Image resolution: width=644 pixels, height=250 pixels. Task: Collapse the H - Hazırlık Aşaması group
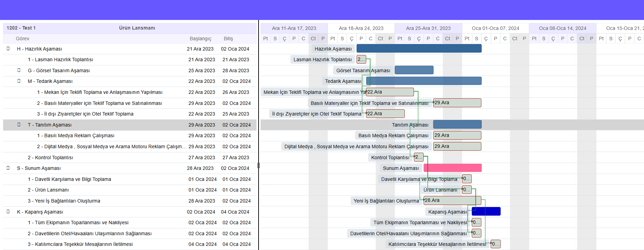pyautogui.click(x=8, y=48)
